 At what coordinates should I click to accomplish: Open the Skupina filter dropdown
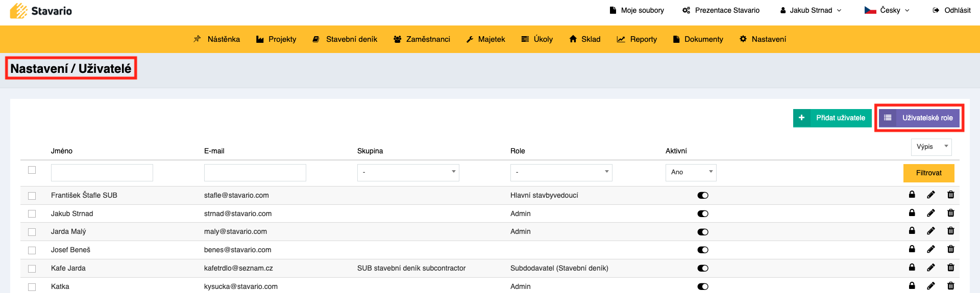pos(408,173)
